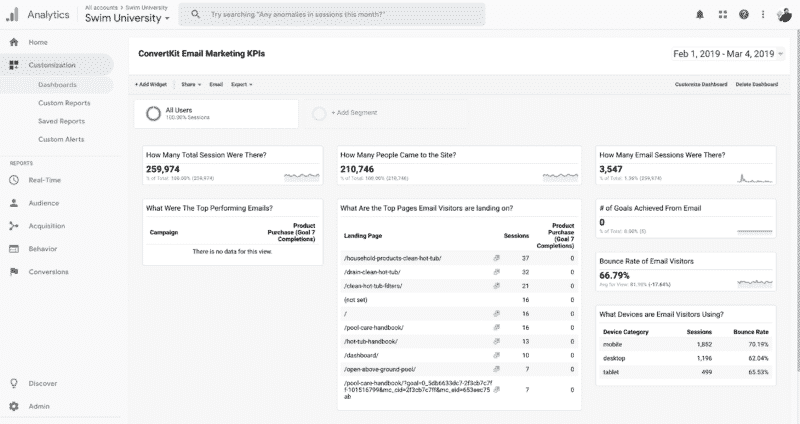The height and width of the screenshot is (424, 800).
Task: Click the Discover lightbulb icon
Action: [x=14, y=383]
